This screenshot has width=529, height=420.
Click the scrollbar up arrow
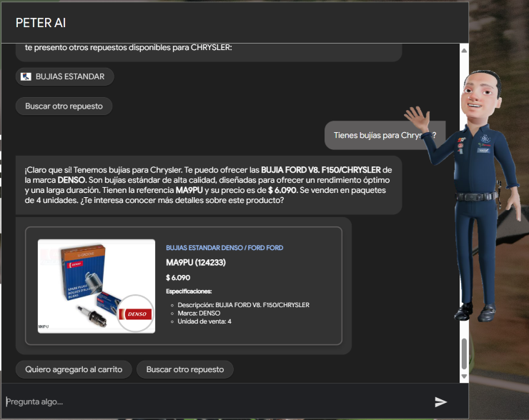tap(464, 51)
